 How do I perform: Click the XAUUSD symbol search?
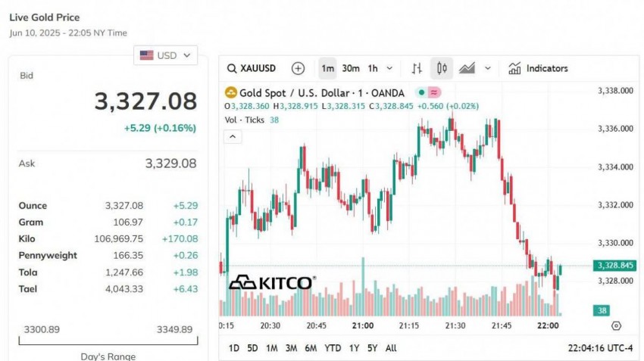(252, 68)
